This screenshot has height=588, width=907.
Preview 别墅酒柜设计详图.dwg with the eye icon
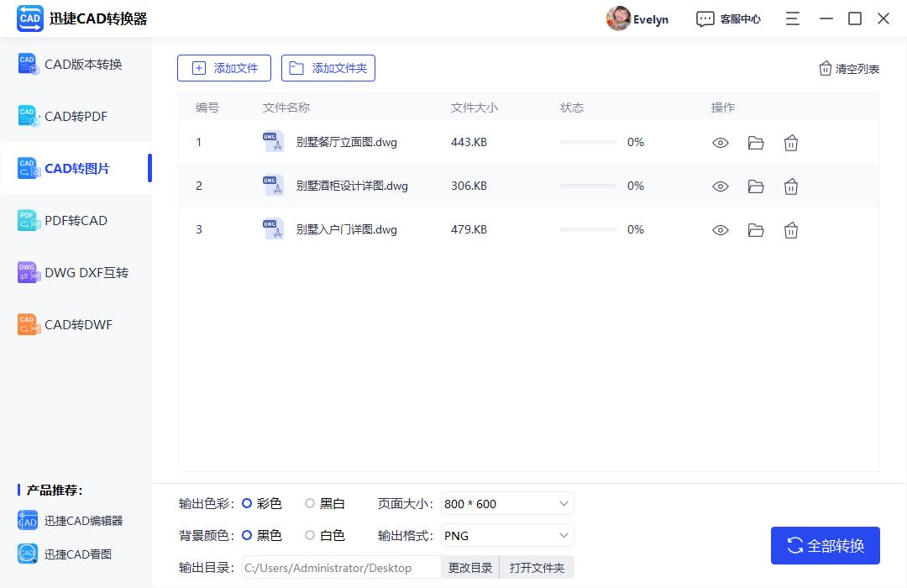(x=721, y=186)
